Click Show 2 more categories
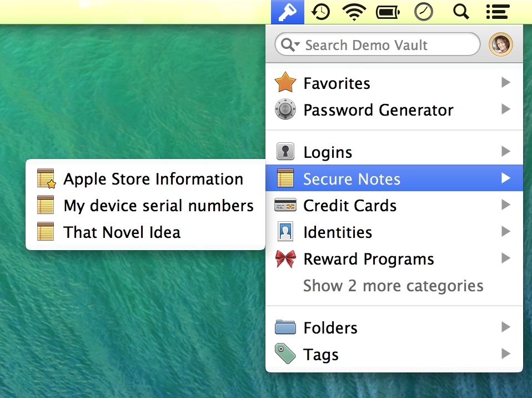532x398 pixels. point(393,285)
